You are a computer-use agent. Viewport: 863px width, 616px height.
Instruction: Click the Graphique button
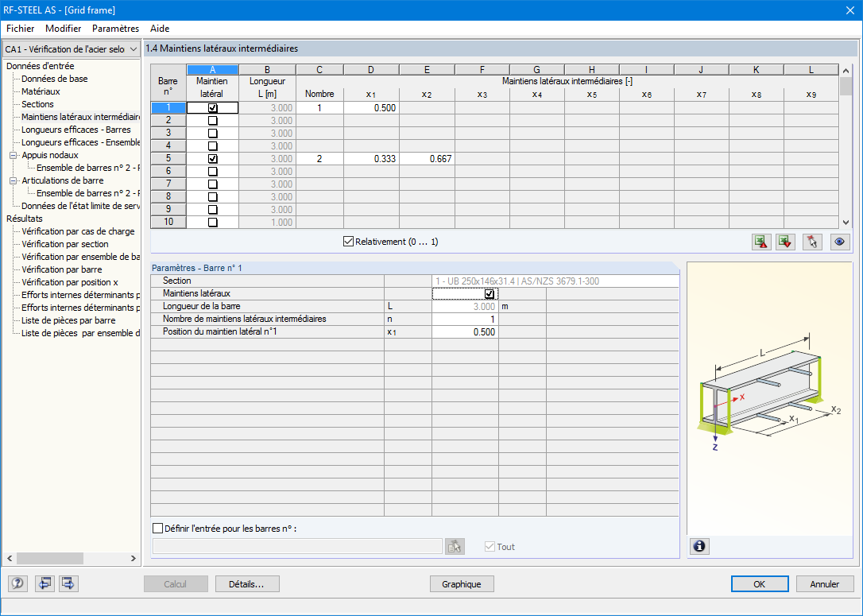tap(461, 584)
